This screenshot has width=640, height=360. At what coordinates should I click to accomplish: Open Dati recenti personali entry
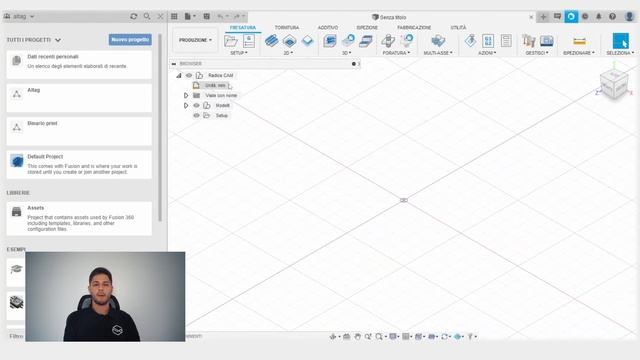pos(79,64)
